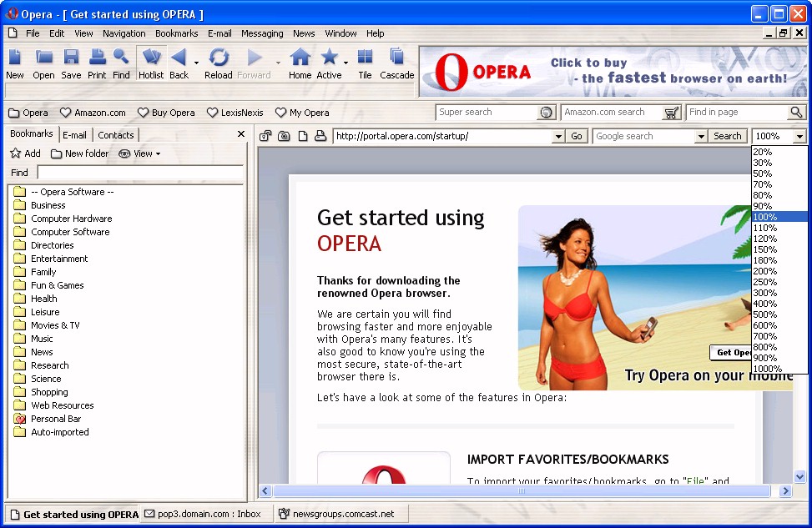The height and width of the screenshot is (528, 812).
Task: Toggle the Hotlist panel button
Action: [151, 63]
